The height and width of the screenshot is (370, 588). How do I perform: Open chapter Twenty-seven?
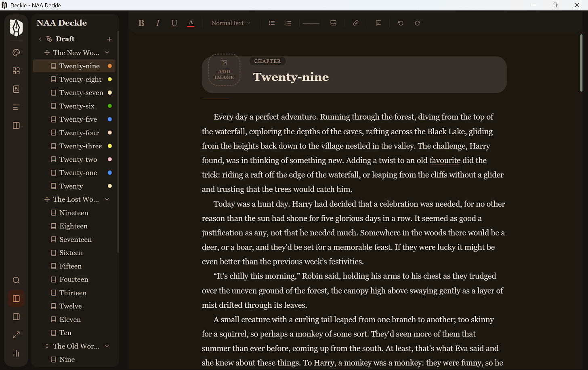pos(74,93)
